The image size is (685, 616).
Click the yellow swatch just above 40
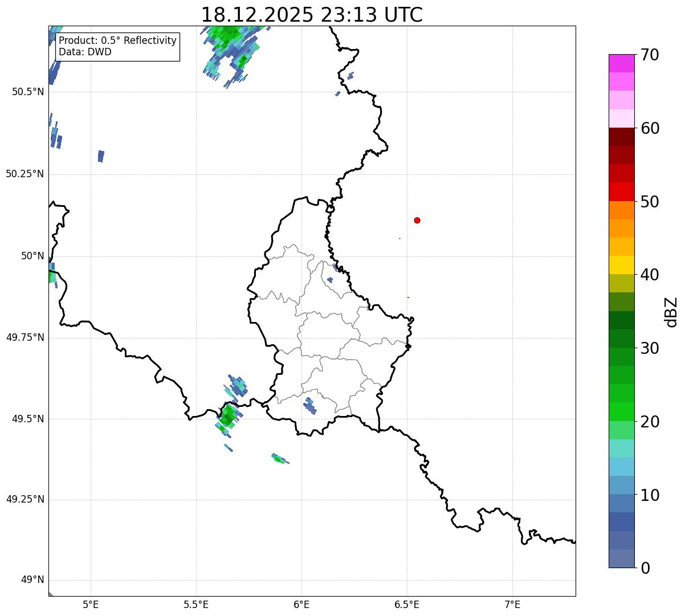621,265
